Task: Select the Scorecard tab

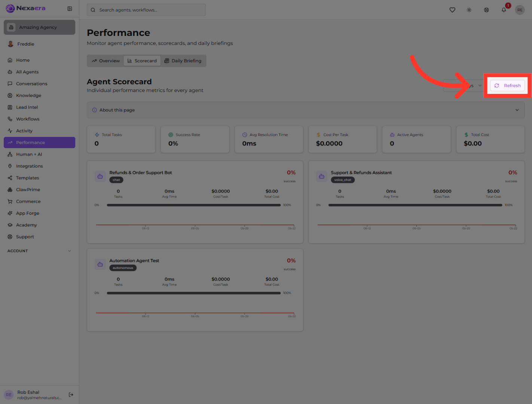Action: coord(142,61)
